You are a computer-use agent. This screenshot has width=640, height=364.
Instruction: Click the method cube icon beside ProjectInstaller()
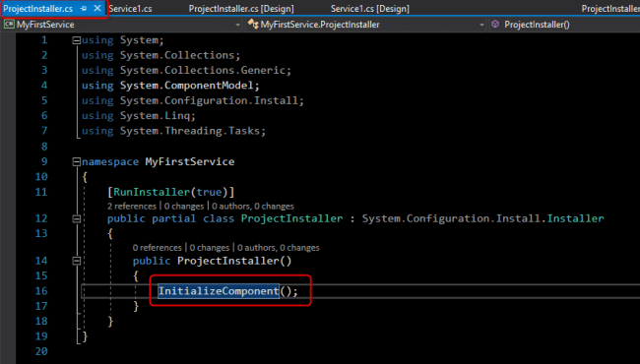[x=495, y=24]
